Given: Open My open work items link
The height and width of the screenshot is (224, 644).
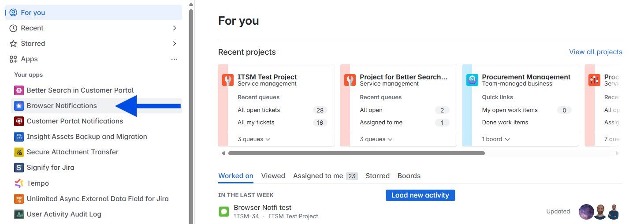Looking at the screenshot, I should tap(510, 110).
